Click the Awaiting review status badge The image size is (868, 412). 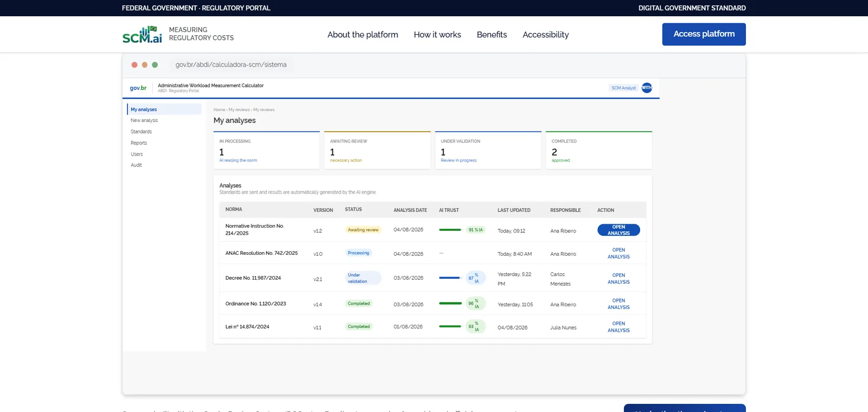(x=363, y=230)
